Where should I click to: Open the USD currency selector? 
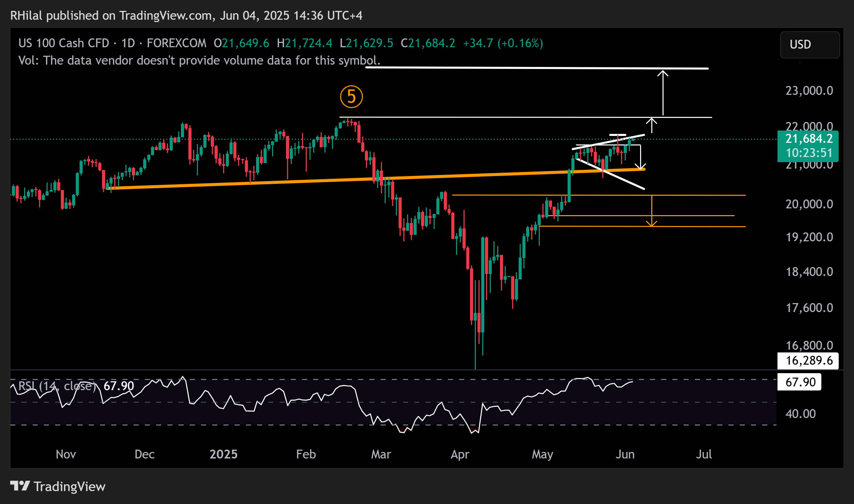pyautogui.click(x=809, y=45)
